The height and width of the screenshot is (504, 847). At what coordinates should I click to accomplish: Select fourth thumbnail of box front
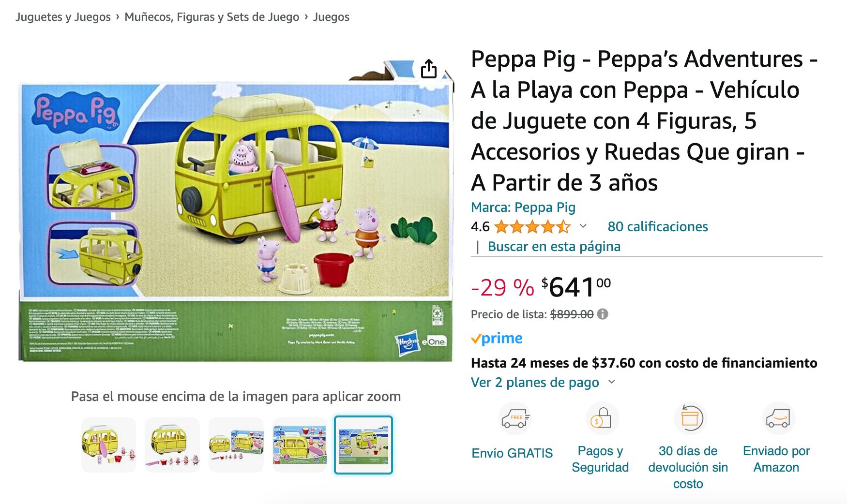tap(300, 445)
